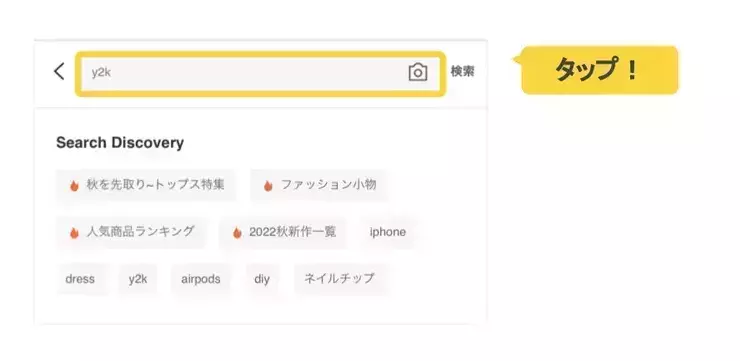Click the back arrow icon
Image resolution: width=740 pixels, height=361 pixels.
[59, 71]
